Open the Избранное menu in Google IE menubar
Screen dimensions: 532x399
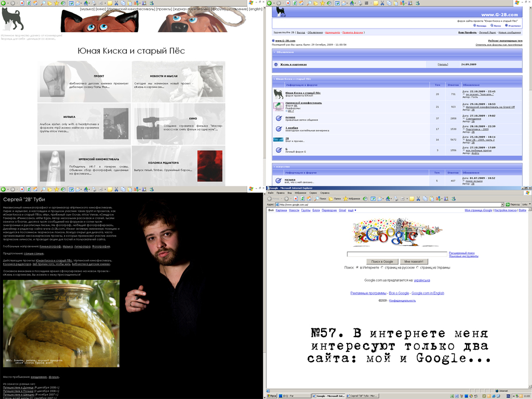click(x=300, y=193)
